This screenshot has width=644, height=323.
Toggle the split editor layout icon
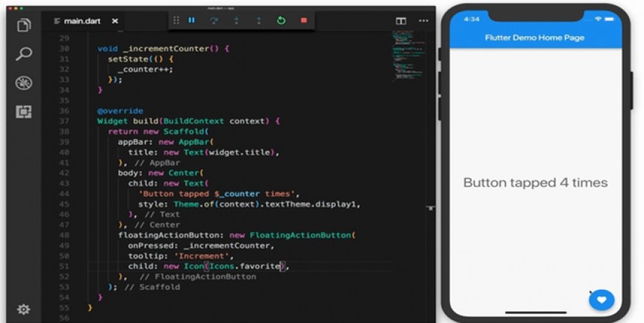401,21
